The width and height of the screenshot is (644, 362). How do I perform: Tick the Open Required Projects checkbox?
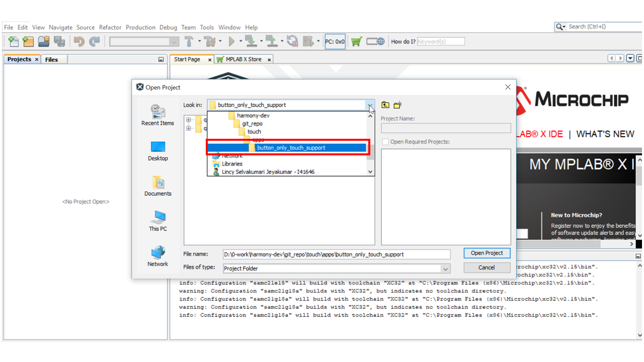pyautogui.click(x=385, y=142)
